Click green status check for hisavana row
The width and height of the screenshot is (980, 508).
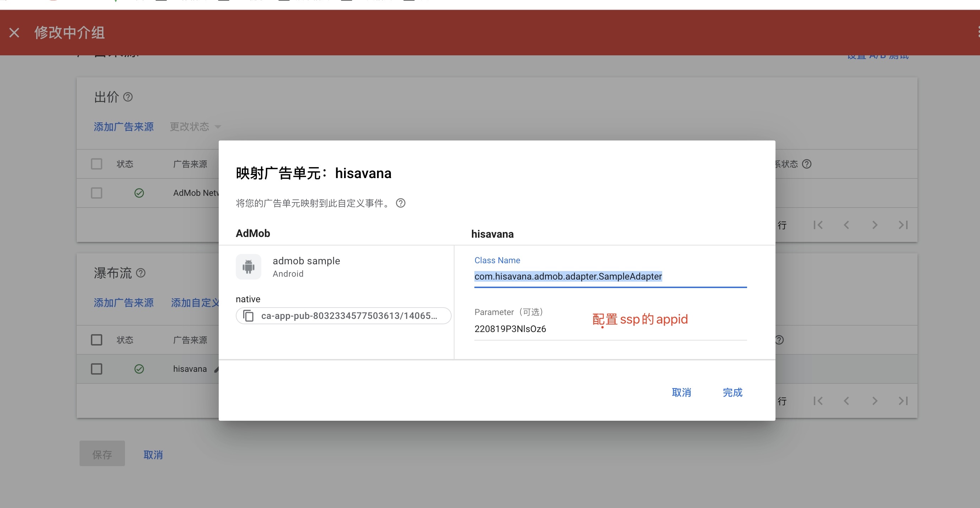click(139, 369)
